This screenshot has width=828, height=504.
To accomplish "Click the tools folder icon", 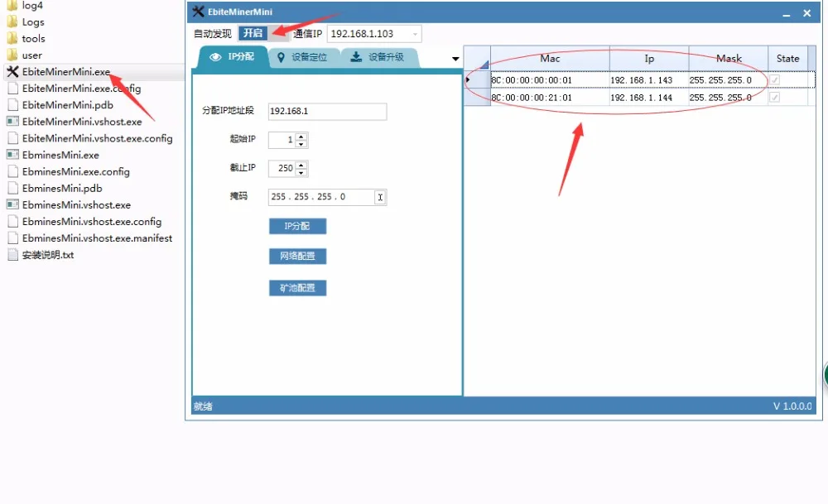I will [12, 38].
